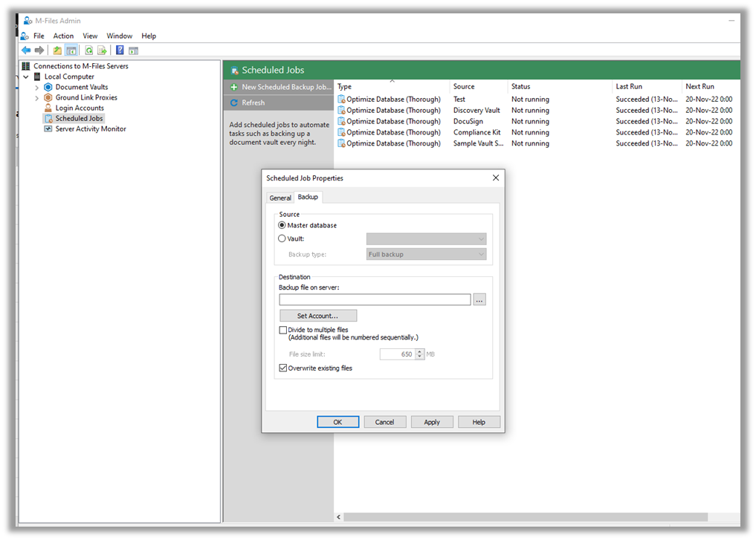Expand the Document Vaults node

pos(36,88)
